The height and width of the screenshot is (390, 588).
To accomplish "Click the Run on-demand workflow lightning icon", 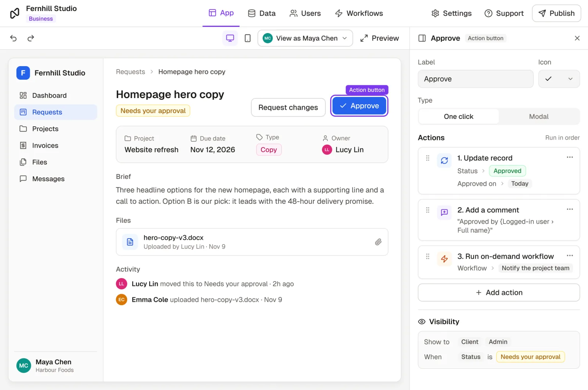I will tap(444, 259).
